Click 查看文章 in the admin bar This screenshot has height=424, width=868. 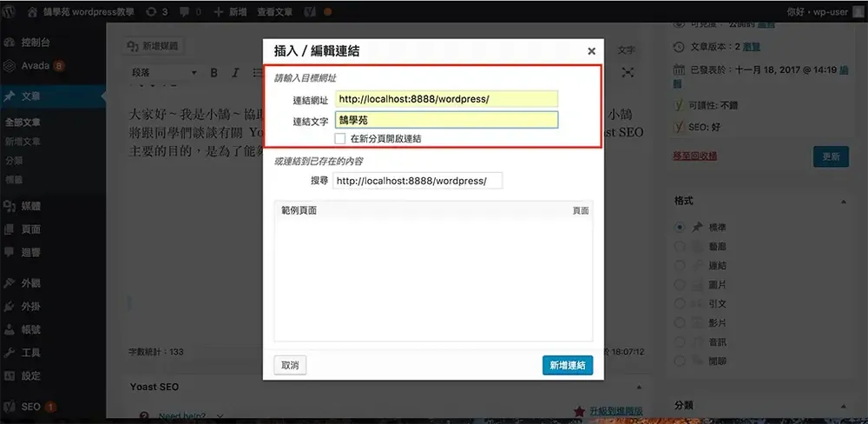pyautogui.click(x=273, y=11)
